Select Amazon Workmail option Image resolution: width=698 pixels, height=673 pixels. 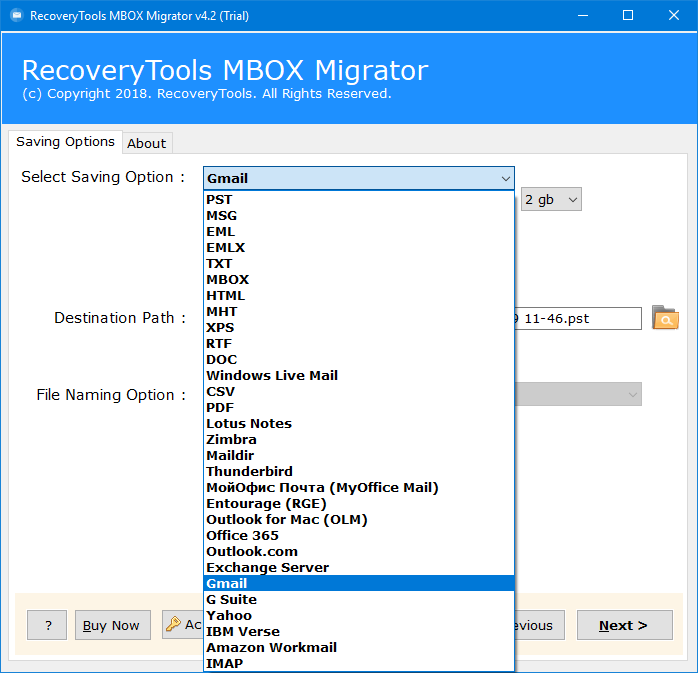tap(359, 648)
